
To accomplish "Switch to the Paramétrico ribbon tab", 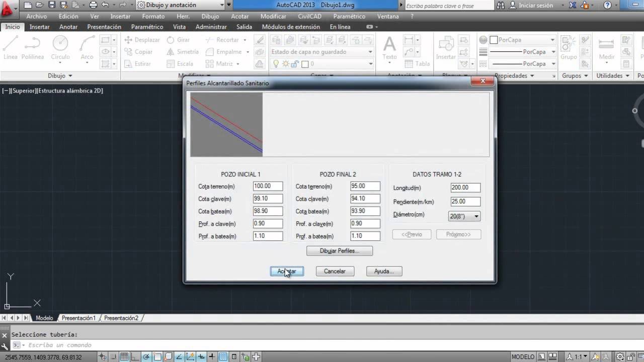I will [147, 27].
